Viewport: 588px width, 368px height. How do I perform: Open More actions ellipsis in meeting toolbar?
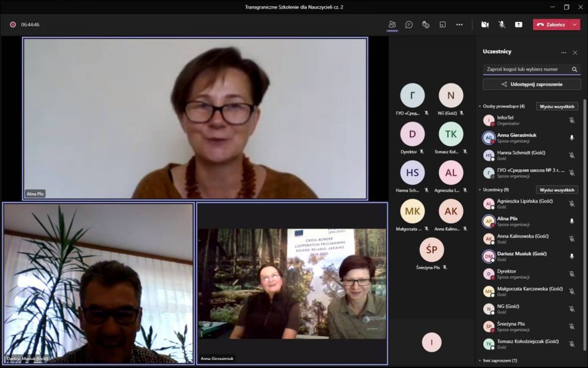(459, 25)
